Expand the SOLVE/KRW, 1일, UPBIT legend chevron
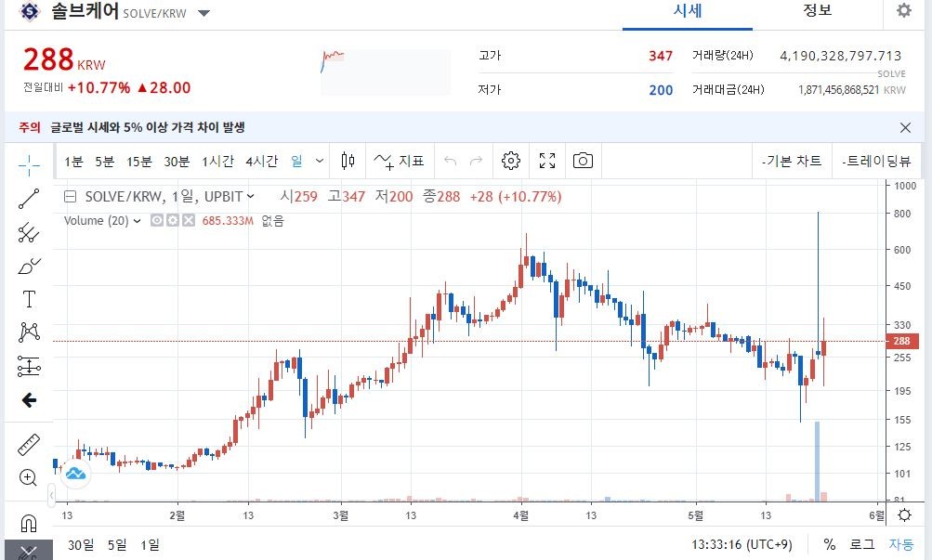This screenshot has height=560, width=932. 250,196
